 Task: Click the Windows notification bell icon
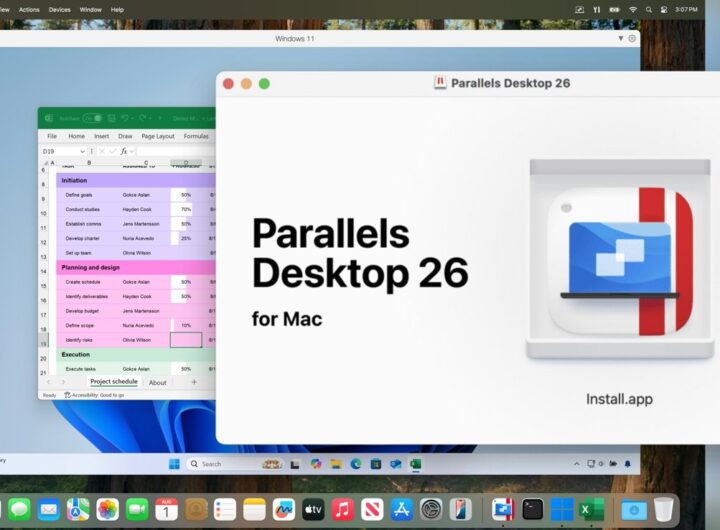[x=628, y=463]
